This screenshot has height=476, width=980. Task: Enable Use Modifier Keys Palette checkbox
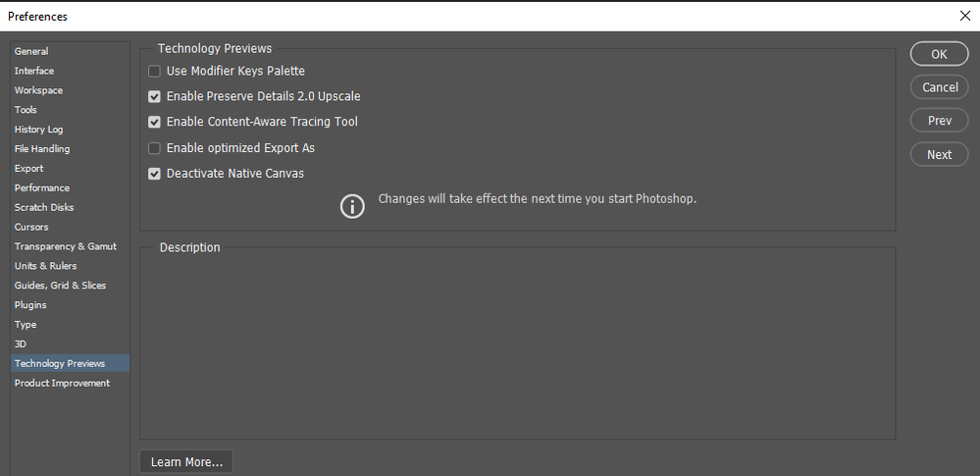(x=154, y=71)
